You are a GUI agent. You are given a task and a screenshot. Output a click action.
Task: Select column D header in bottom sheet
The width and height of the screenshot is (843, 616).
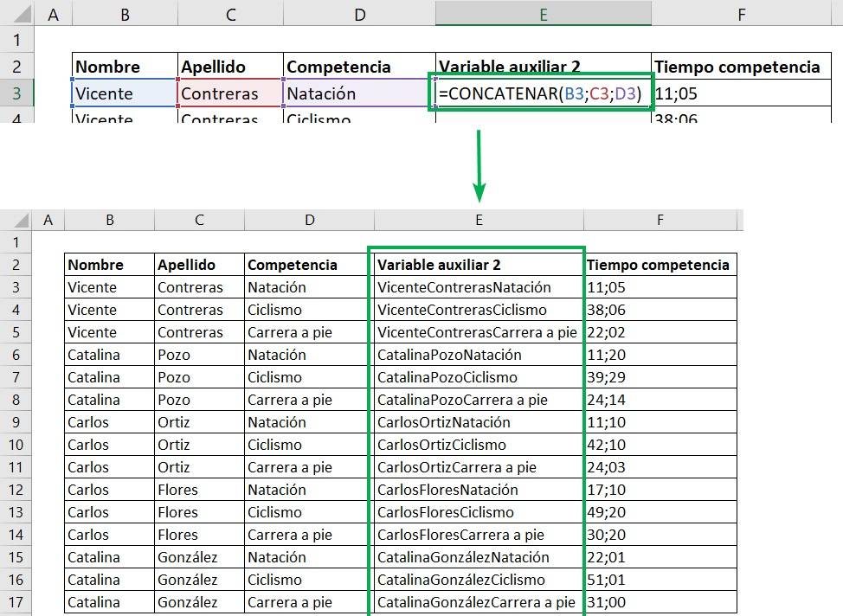click(x=309, y=221)
